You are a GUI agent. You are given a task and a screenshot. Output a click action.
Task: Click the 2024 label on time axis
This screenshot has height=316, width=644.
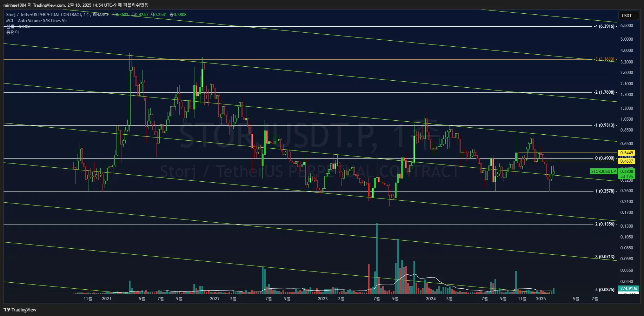[431, 299]
